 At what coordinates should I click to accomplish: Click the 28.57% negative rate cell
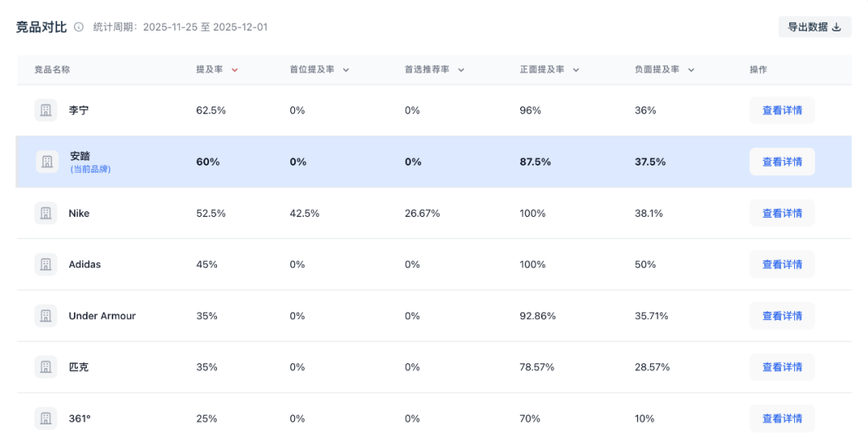(x=652, y=367)
